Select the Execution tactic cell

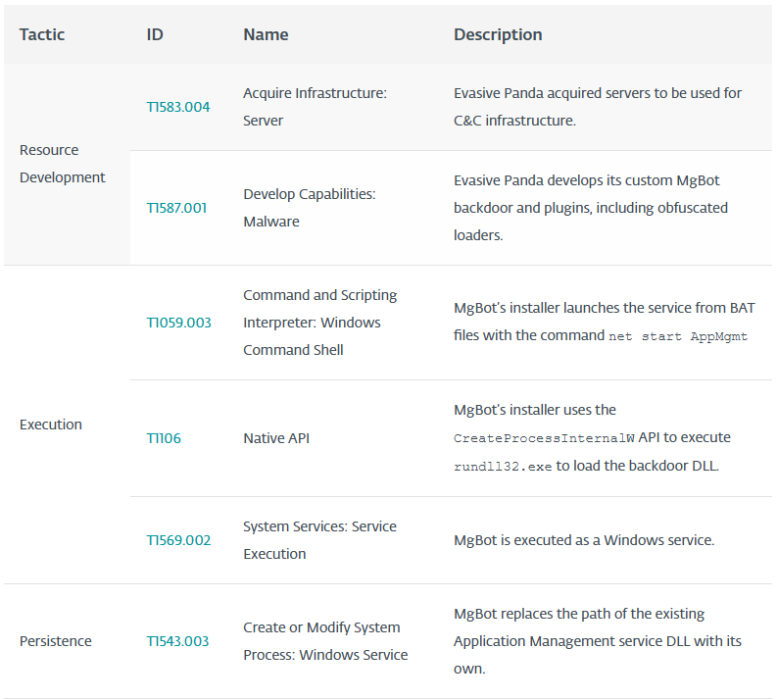coord(51,425)
